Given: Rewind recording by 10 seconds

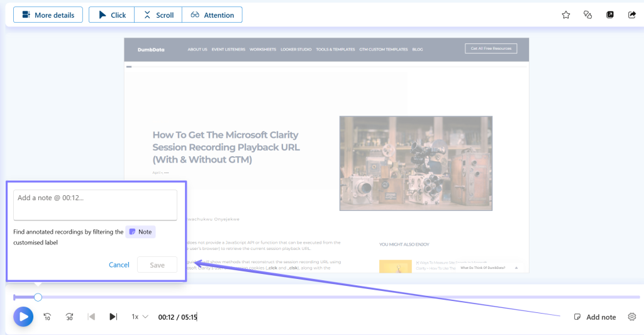Looking at the screenshot, I should coord(47,317).
